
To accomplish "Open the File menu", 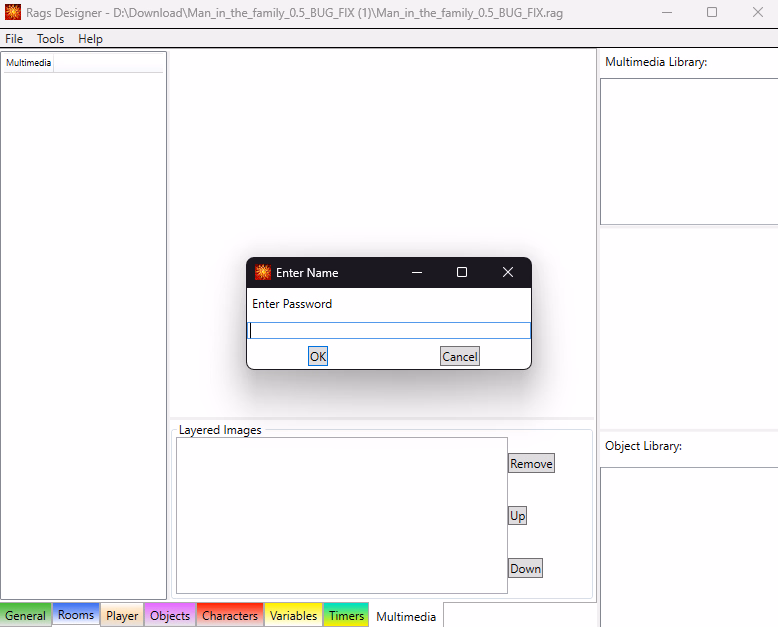I will click(x=14, y=39).
